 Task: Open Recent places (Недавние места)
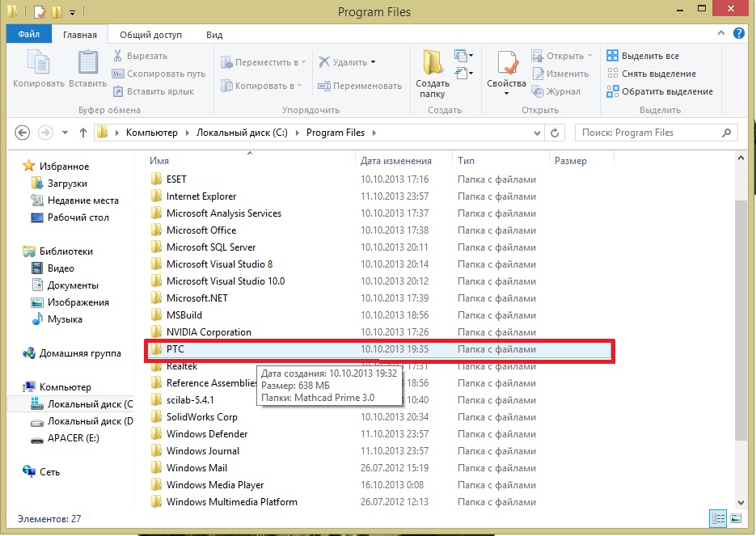pyautogui.click(x=74, y=200)
